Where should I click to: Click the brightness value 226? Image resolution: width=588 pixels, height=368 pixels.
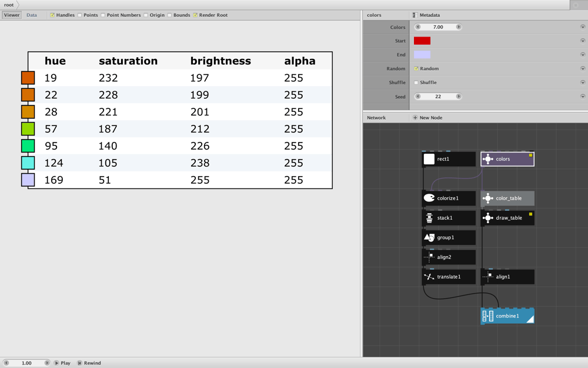pos(200,145)
